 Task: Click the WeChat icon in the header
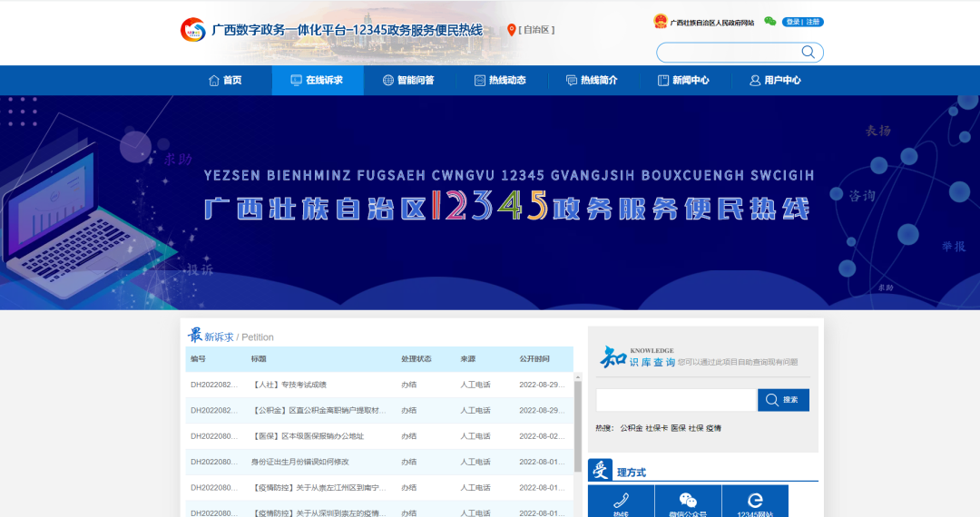coord(769,22)
